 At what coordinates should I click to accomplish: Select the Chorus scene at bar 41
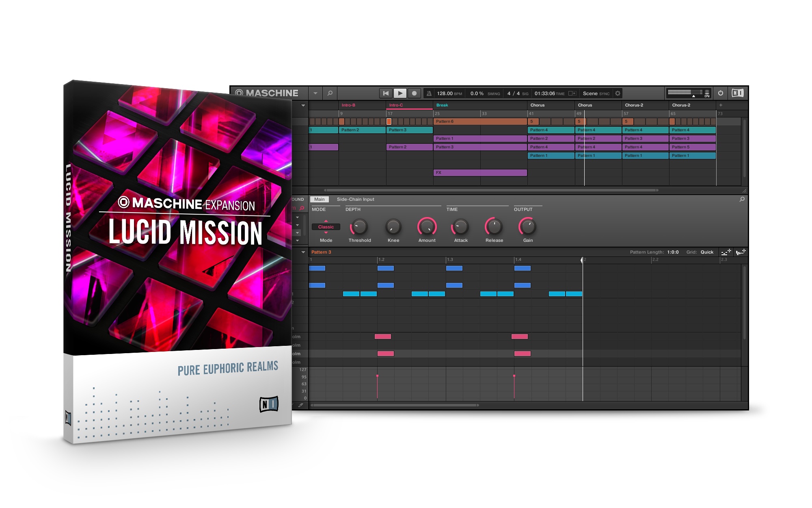click(551, 105)
